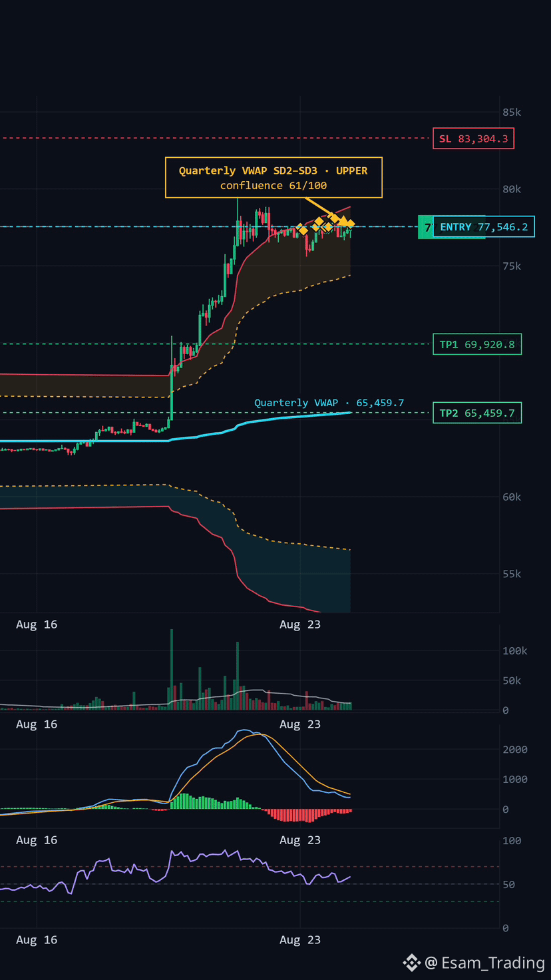Select the ENTRY 77,546.2 price label
This screenshot has height=980, width=551.
pos(484,227)
